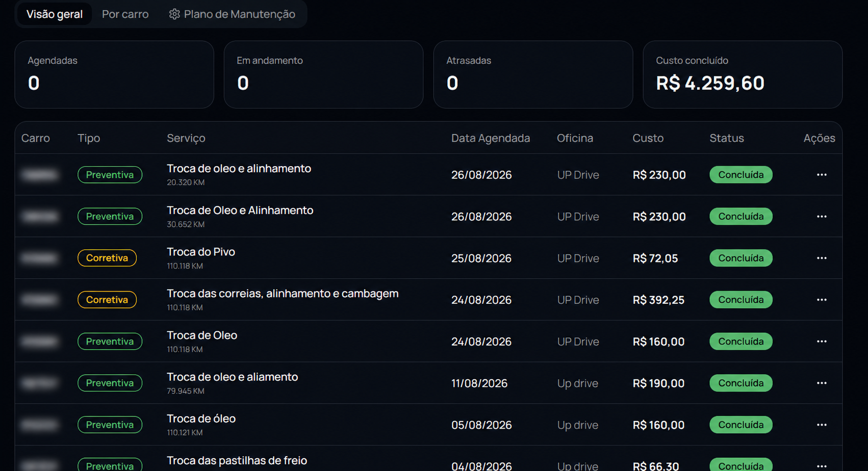Click the cost R$ 72,05
Screen dimensions: 868x471
pyautogui.click(x=655, y=258)
